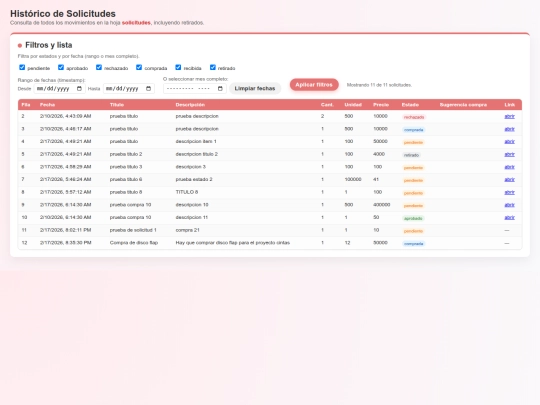This screenshot has width=540, height=405.
Task: Click the aprobado status badge in row 10
Action: [413, 218]
